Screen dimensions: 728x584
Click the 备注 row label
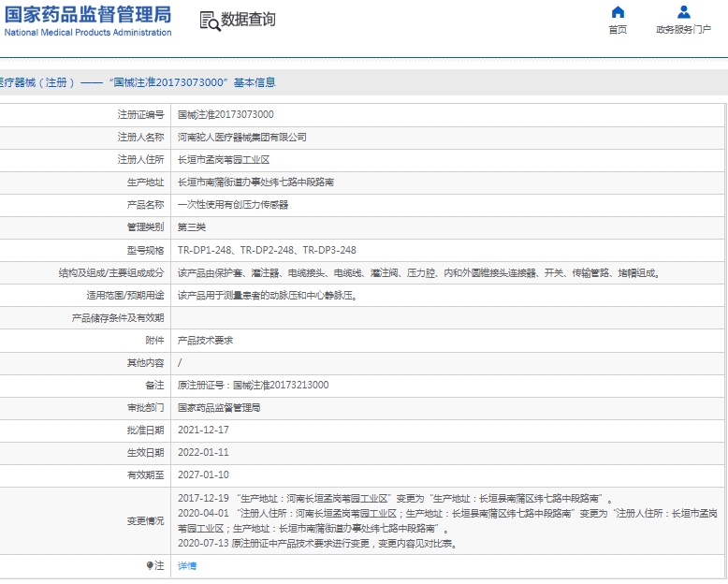click(154, 386)
